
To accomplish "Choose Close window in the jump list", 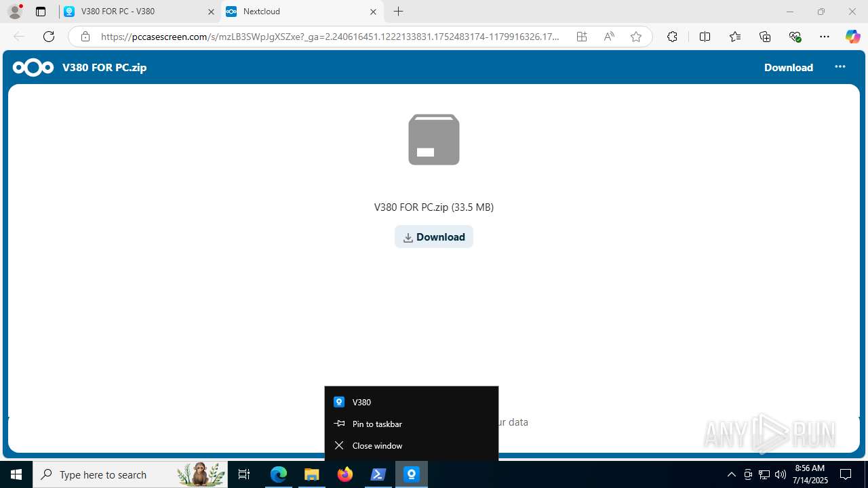I will [412, 445].
